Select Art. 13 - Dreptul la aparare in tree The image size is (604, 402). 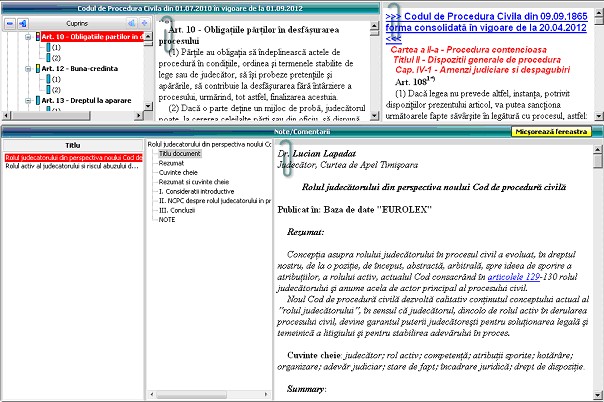[86, 100]
